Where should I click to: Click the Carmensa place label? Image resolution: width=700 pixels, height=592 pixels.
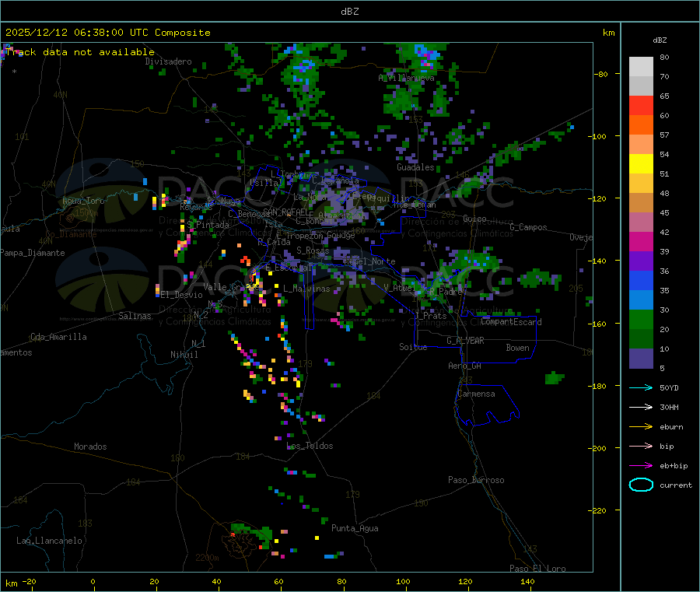(476, 394)
